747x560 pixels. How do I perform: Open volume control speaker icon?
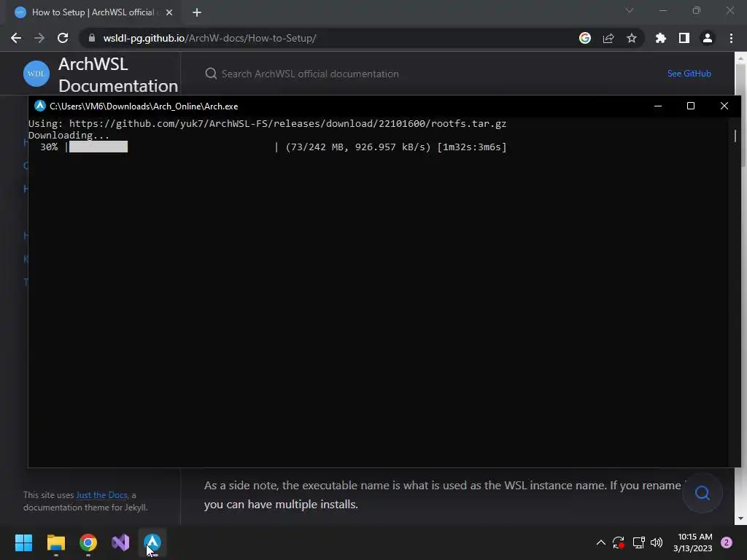pyautogui.click(x=657, y=542)
